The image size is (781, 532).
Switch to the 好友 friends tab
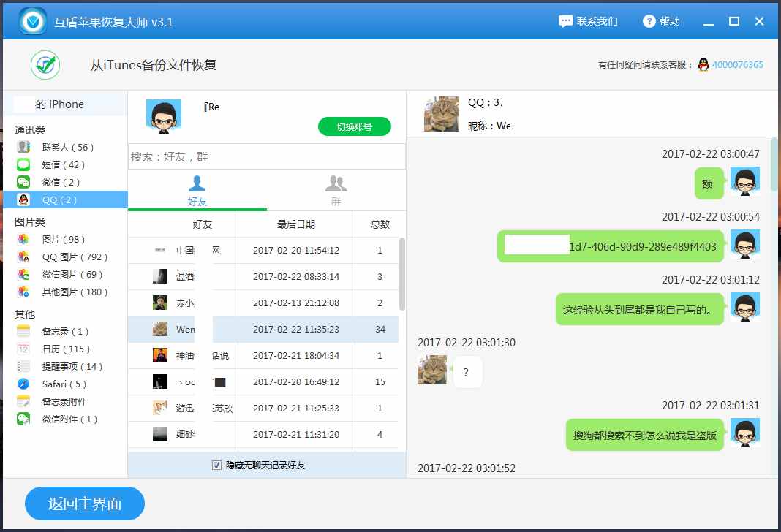[197, 189]
